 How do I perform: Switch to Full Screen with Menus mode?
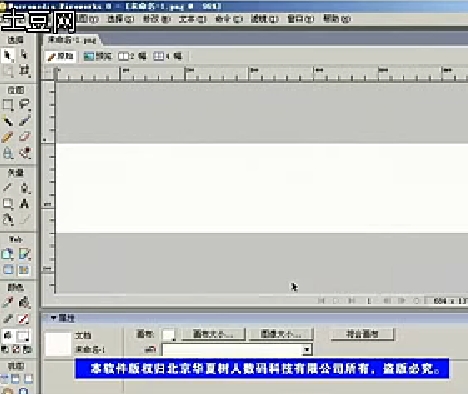[x=16, y=379]
